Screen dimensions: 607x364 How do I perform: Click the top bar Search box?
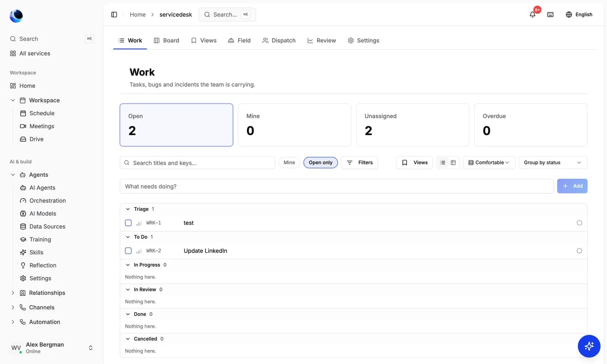227,14
